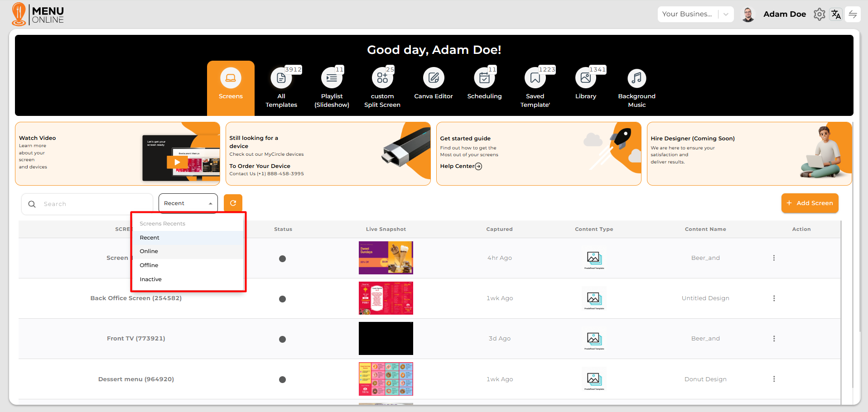
Task: Open Background Music icon
Action: click(x=637, y=79)
